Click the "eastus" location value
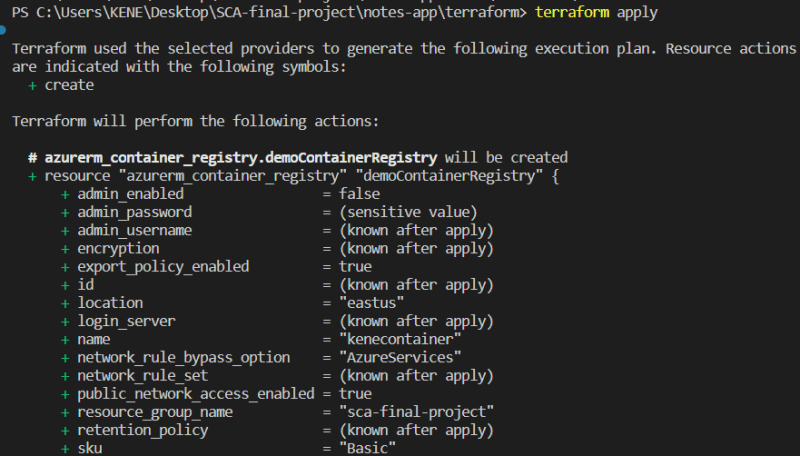The width and height of the screenshot is (800, 456). (372, 303)
